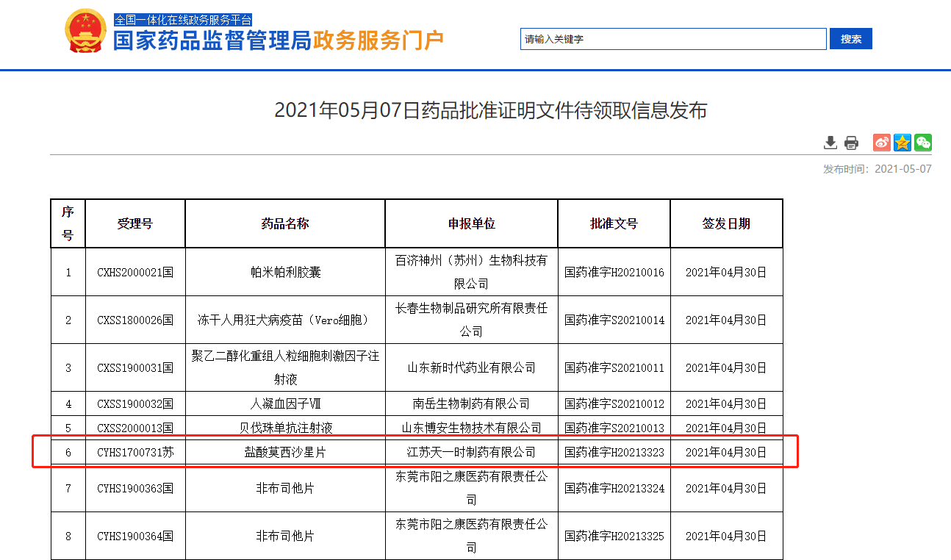
Task: Click 南岳生物制药有限公司 cell
Action: [472, 403]
